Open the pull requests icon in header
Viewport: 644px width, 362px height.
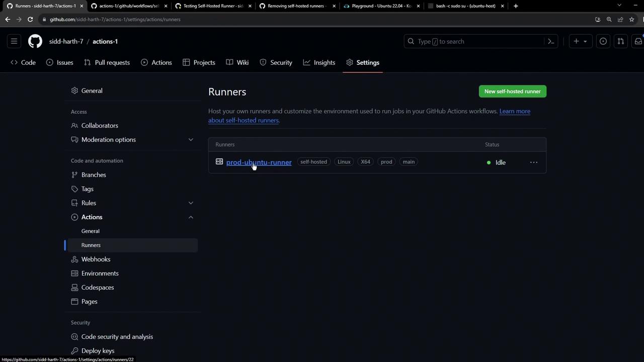coord(620,41)
